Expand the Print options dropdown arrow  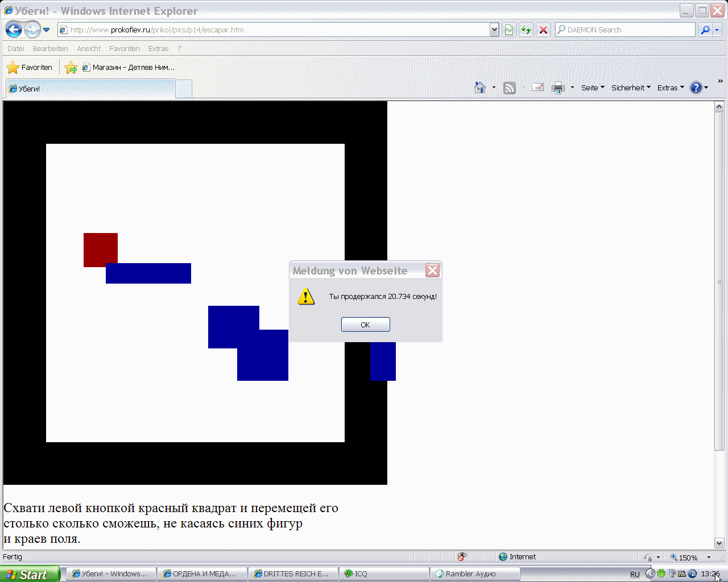572,88
